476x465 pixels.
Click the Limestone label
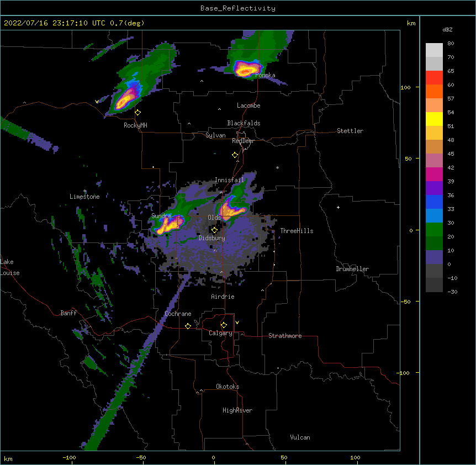pos(84,197)
